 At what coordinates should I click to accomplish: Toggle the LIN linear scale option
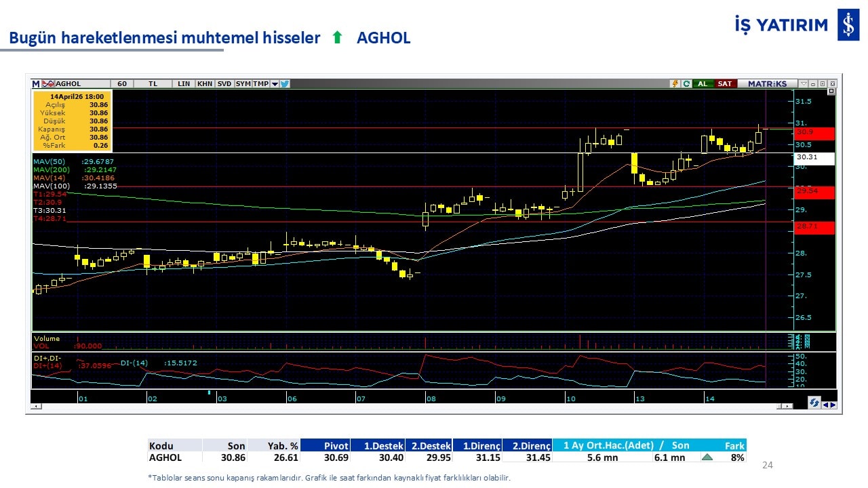(184, 84)
